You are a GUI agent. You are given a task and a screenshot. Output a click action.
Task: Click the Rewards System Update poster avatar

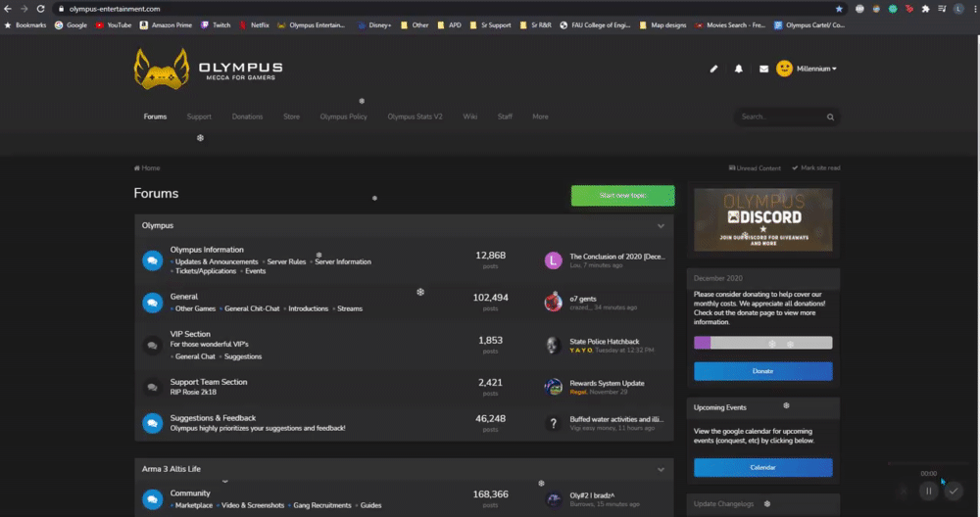[x=553, y=387]
